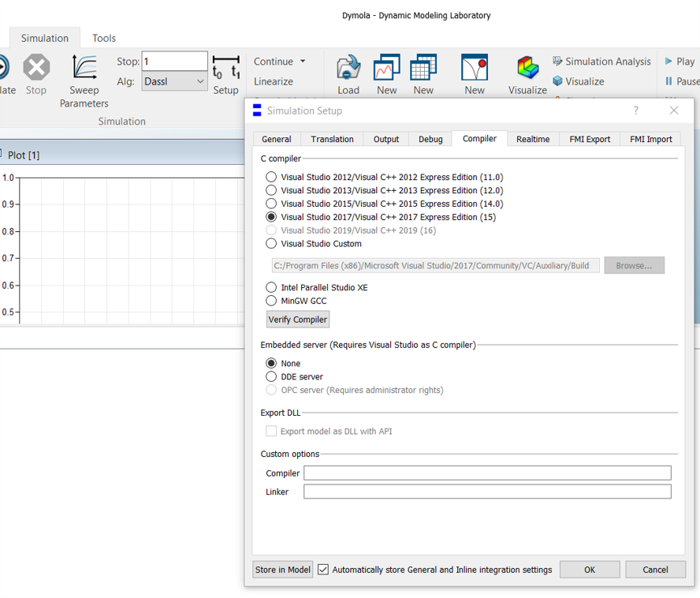Click the Linearize command

click(x=274, y=81)
